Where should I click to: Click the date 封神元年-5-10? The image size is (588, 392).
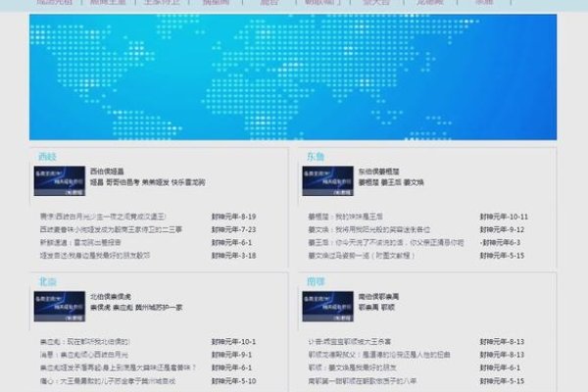[233, 381]
